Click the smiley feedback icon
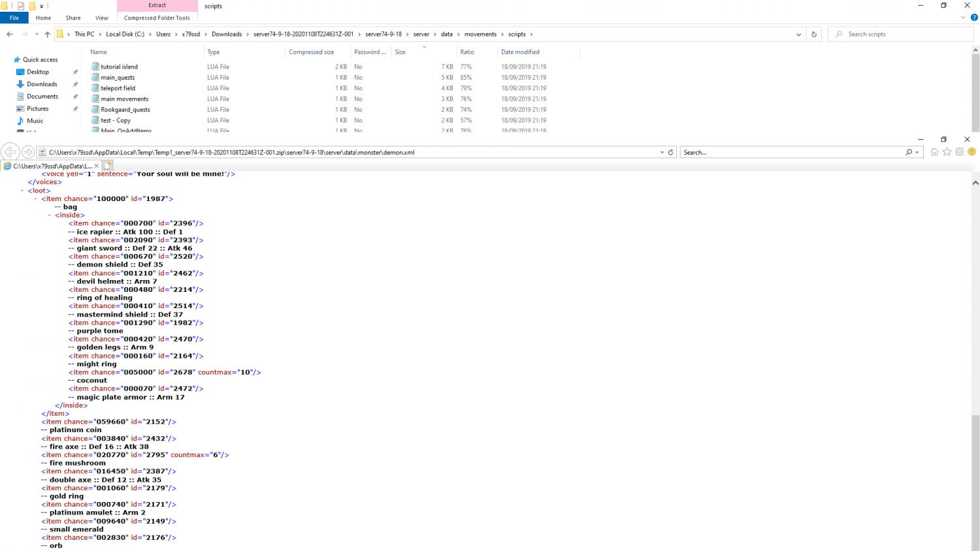This screenshot has width=980, height=551. (972, 152)
